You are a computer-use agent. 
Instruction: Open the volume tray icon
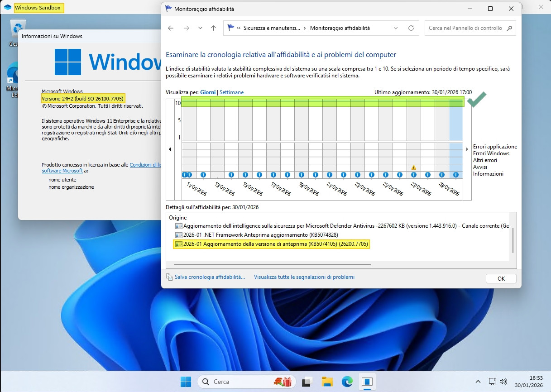pos(503,382)
